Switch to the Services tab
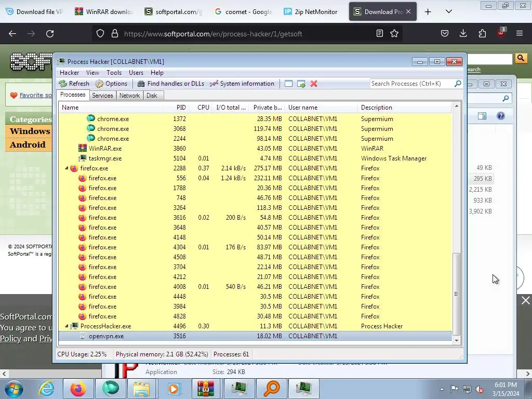 [x=102, y=96]
